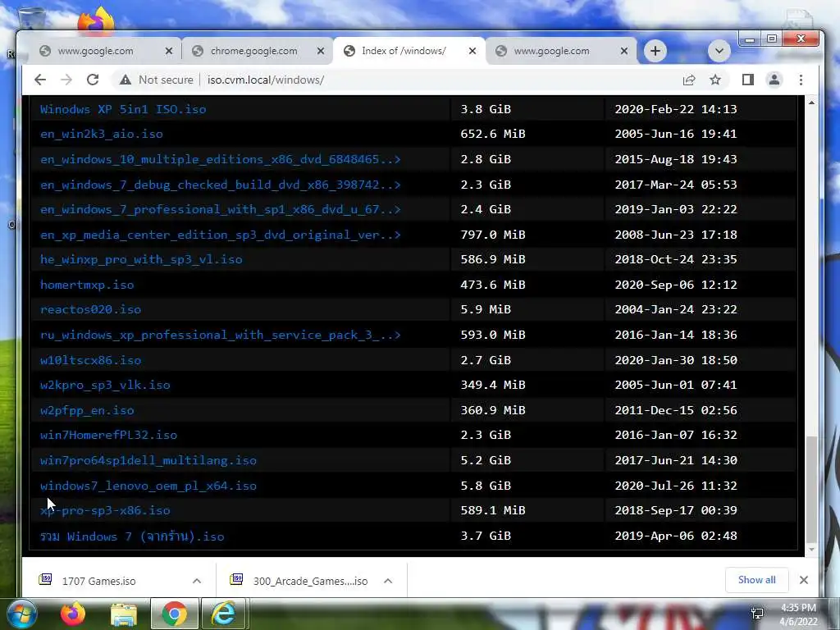Open the Chrome three-dot menu
Screen dimensions: 840x630
[801, 80]
